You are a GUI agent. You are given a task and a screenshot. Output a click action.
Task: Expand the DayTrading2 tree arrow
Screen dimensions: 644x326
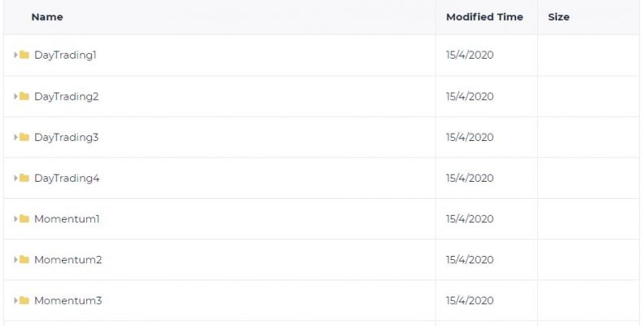15,96
